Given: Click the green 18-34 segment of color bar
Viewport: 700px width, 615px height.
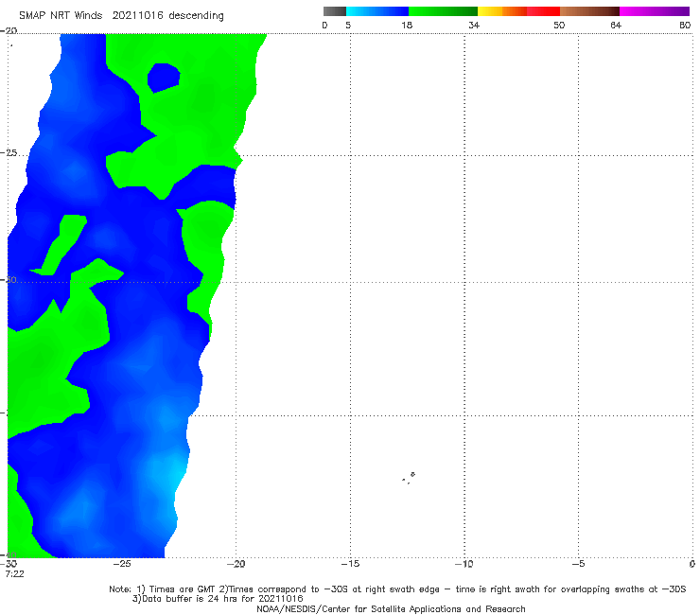Looking at the screenshot, I should pos(443,11).
